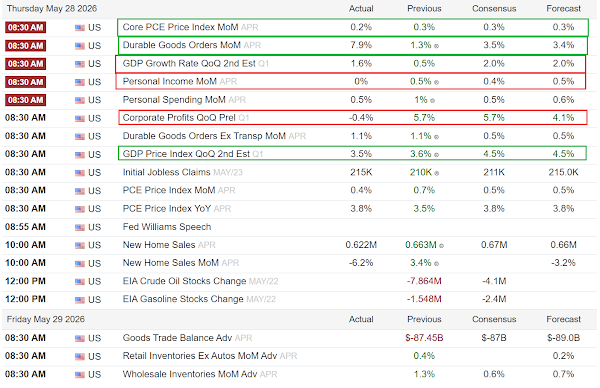Click the Friday May 29 2026 header
The height and width of the screenshot is (388, 600).
46,319
